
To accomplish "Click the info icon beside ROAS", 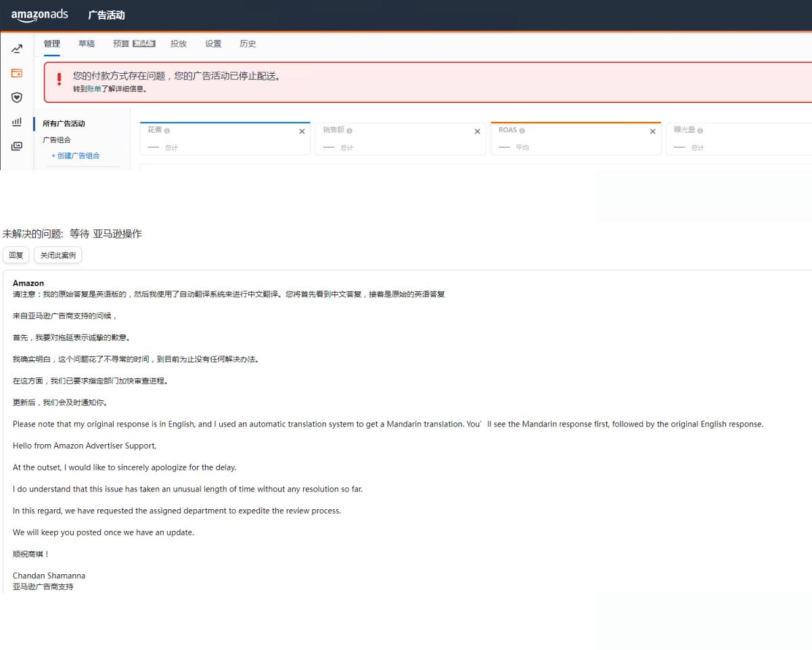I will click(x=522, y=131).
